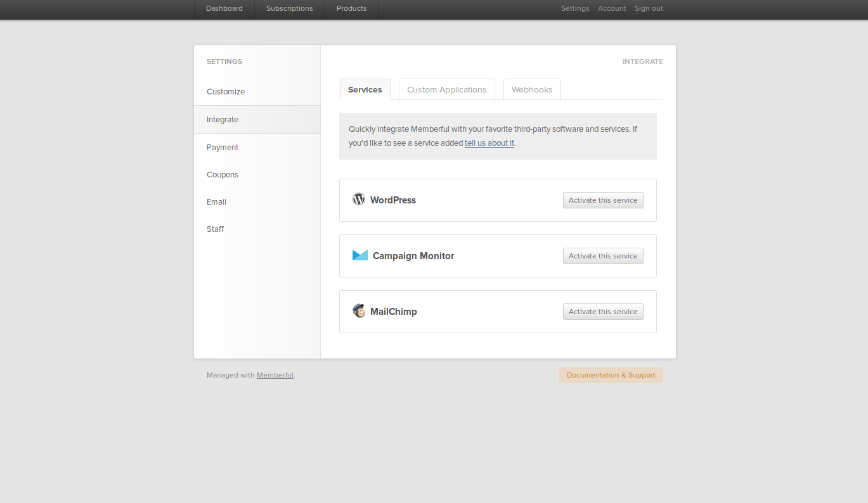
Task: Open Customize settings in sidebar
Action: point(226,92)
